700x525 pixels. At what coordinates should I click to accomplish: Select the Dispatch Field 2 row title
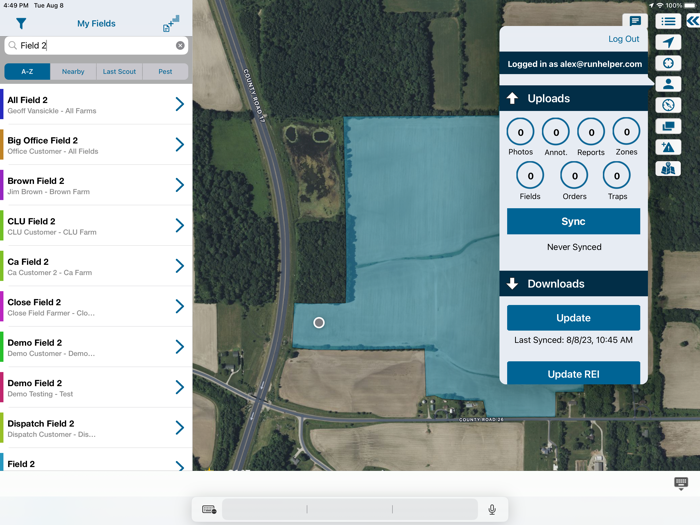point(41,424)
